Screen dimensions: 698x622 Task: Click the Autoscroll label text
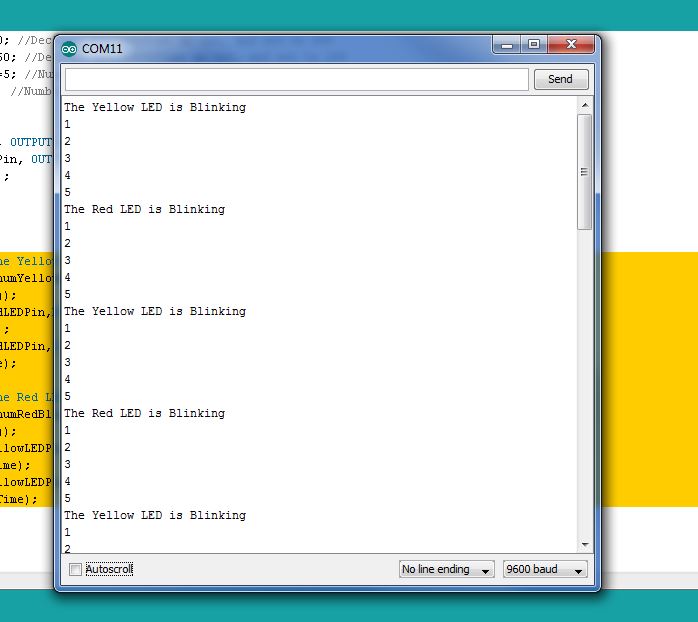(109, 569)
